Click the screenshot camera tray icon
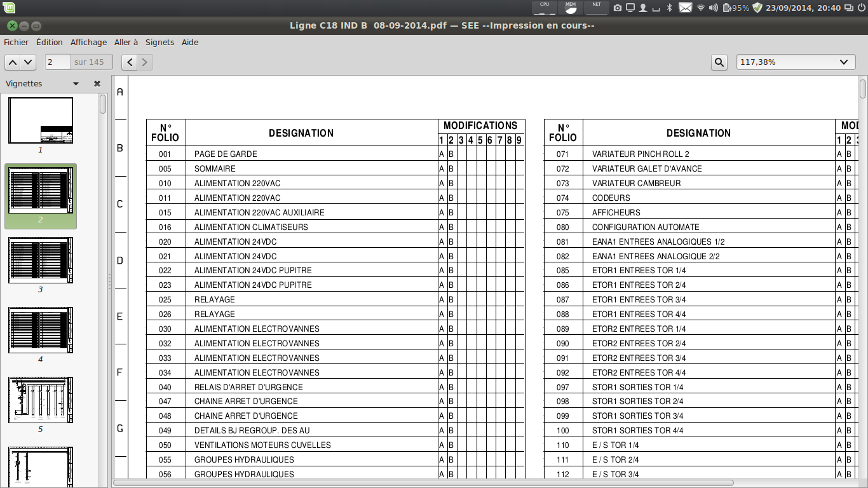The image size is (868, 488). (618, 8)
